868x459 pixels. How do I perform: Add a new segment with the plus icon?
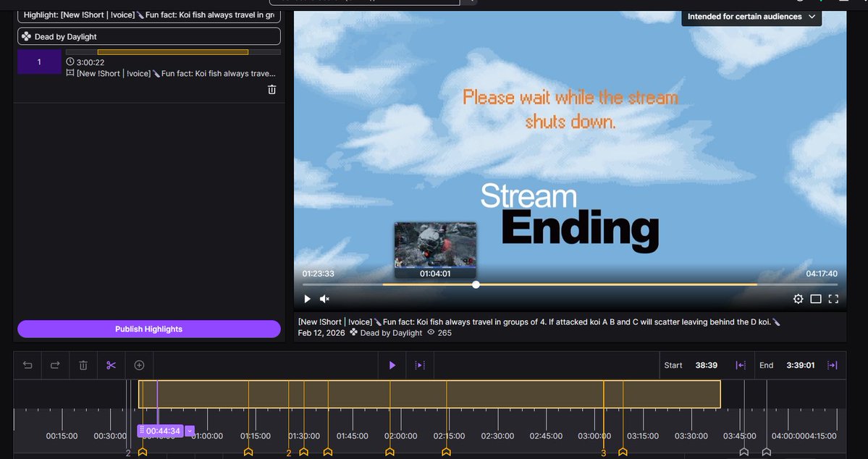coord(139,365)
